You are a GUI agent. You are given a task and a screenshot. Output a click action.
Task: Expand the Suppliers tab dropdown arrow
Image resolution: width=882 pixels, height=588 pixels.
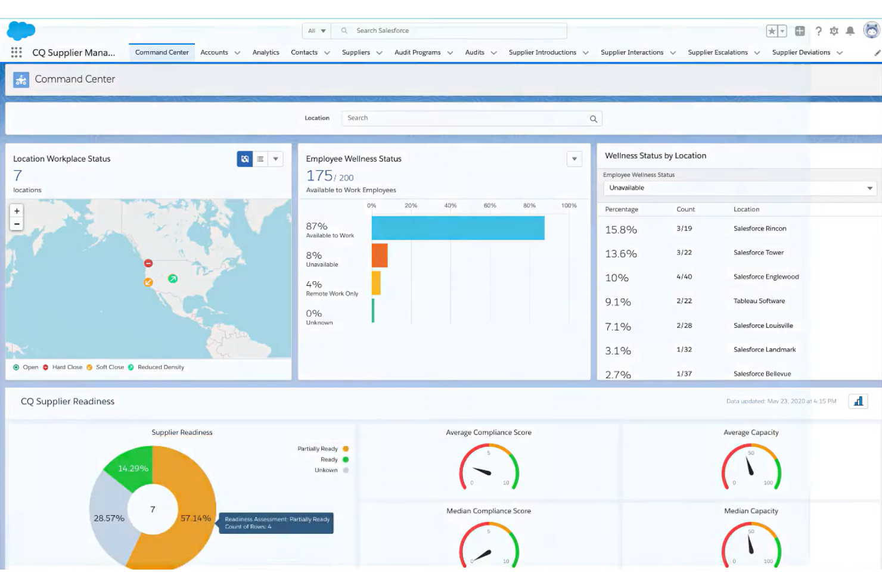point(378,52)
